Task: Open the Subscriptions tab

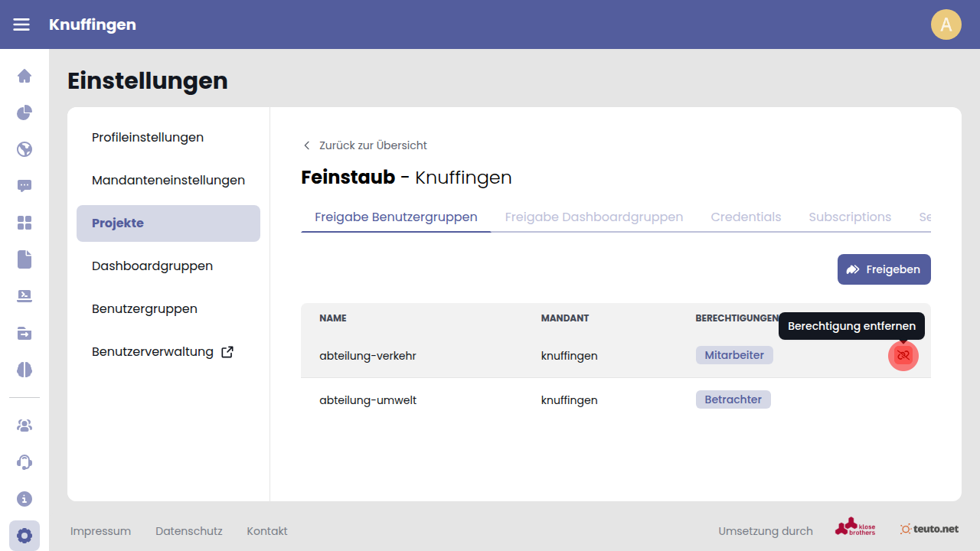Action: pos(850,217)
